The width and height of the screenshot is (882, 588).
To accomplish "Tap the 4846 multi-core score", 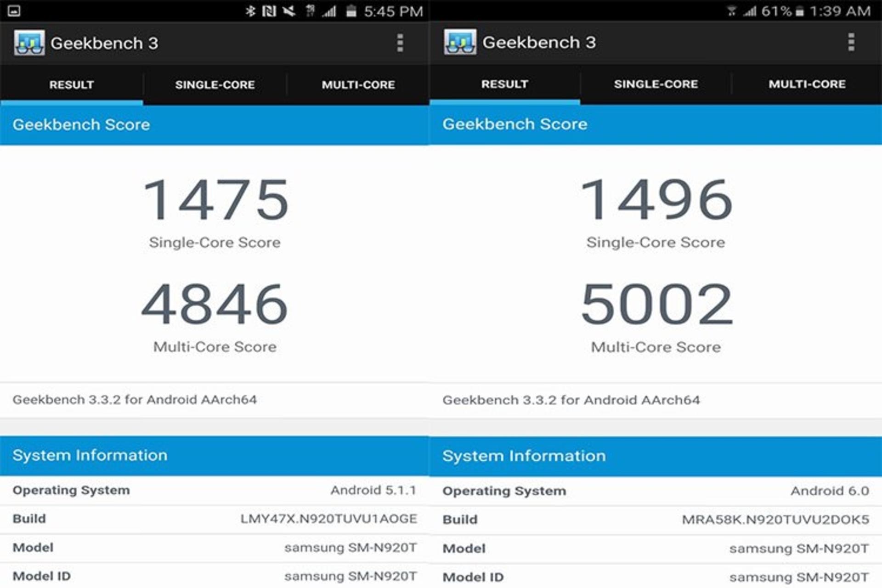I will click(215, 304).
